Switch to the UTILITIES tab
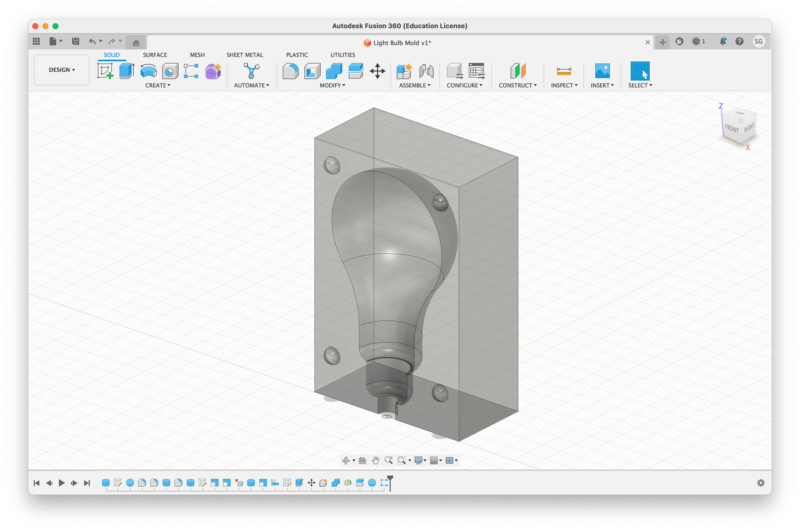 point(343,55)
